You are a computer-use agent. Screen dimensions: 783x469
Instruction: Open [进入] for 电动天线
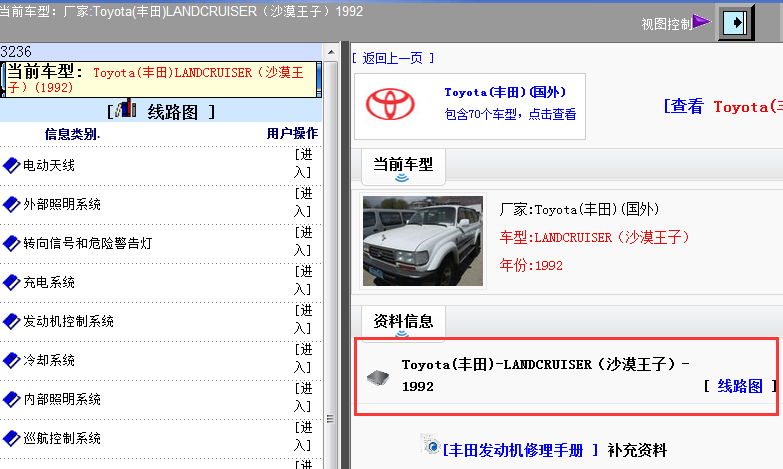(303, 163)
